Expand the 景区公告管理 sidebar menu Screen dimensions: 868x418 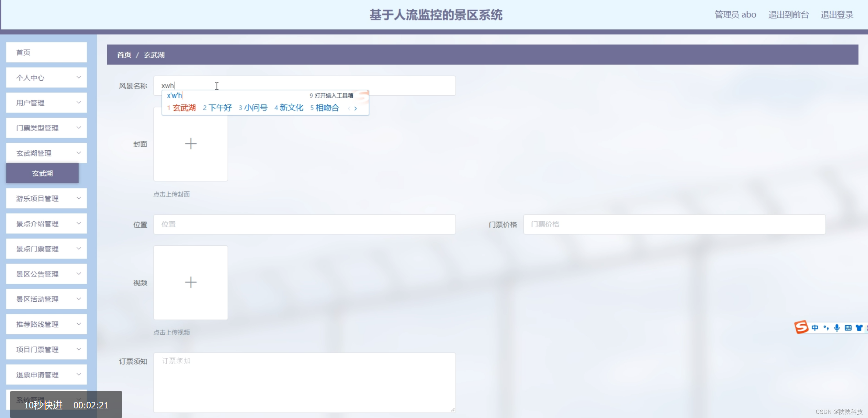46,274
